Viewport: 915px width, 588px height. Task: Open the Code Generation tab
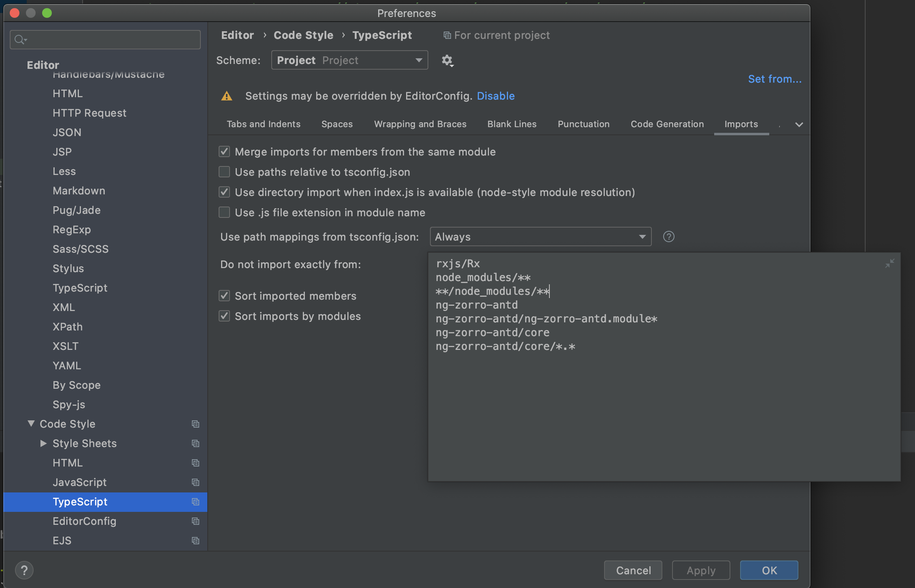point(667,124)
